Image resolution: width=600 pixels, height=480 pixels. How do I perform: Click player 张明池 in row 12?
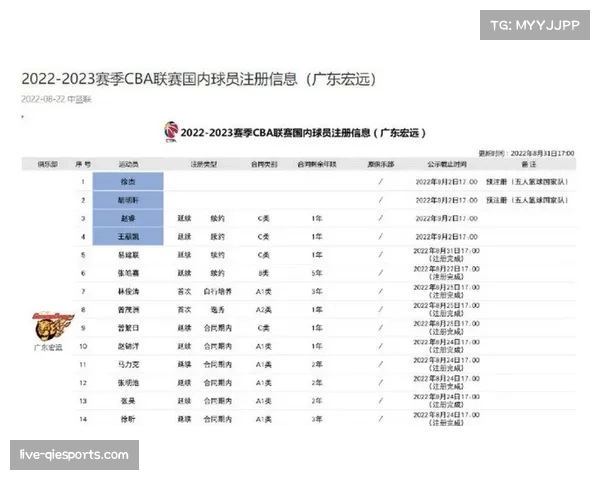point(128,383)
